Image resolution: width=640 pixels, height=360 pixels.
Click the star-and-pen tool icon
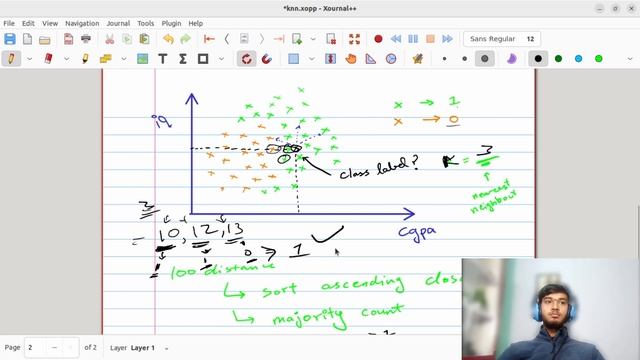click(417, 59)
